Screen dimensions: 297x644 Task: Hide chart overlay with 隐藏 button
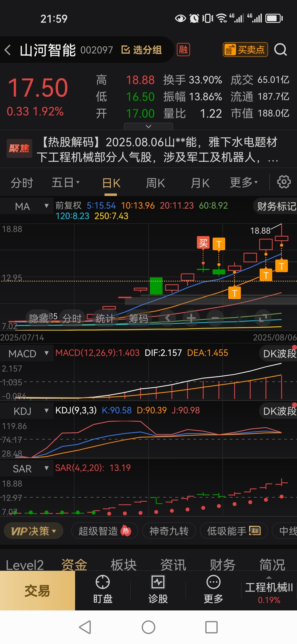pos(39,318)
